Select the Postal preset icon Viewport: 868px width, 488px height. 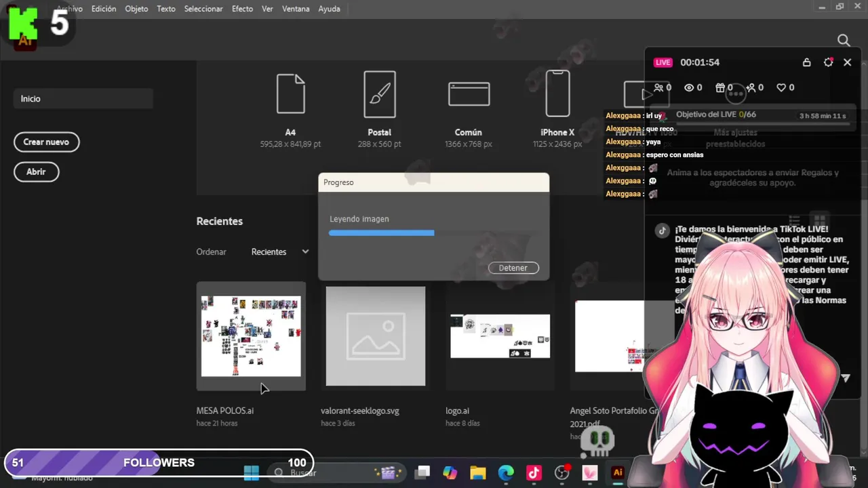379,94
